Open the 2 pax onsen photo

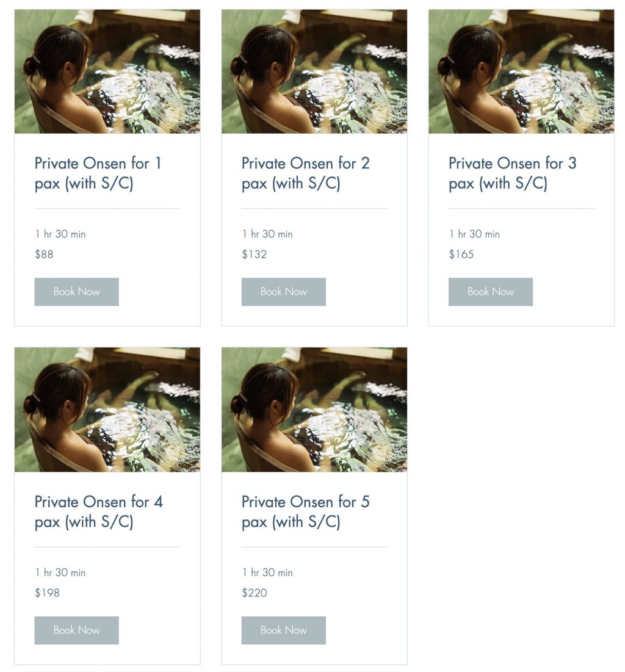[314, 71]
